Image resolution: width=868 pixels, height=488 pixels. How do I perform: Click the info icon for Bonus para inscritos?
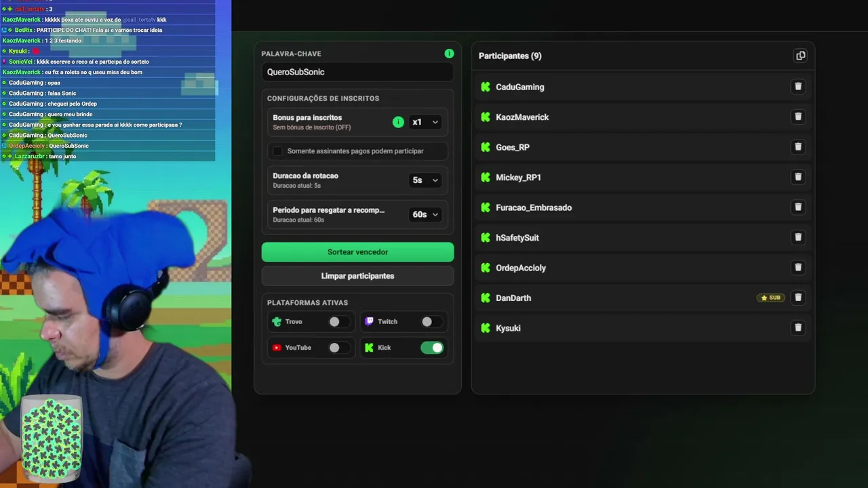point(398,122)
